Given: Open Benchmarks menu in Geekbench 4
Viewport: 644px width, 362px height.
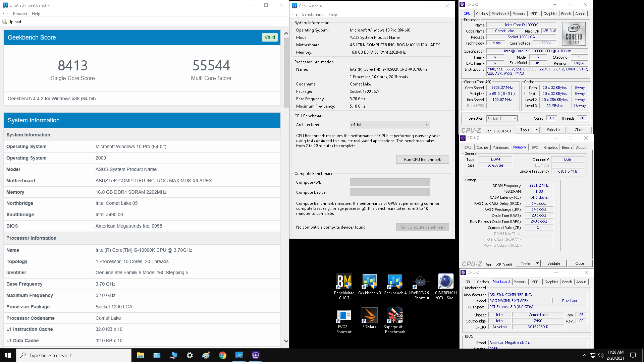Looking at the screenshot, I should point(313,14).
